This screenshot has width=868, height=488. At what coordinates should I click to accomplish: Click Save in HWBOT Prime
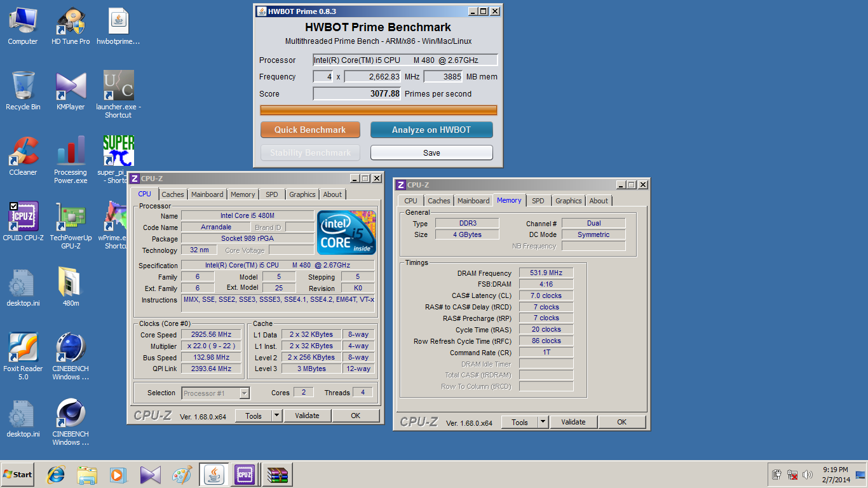[x=431, y=152]
